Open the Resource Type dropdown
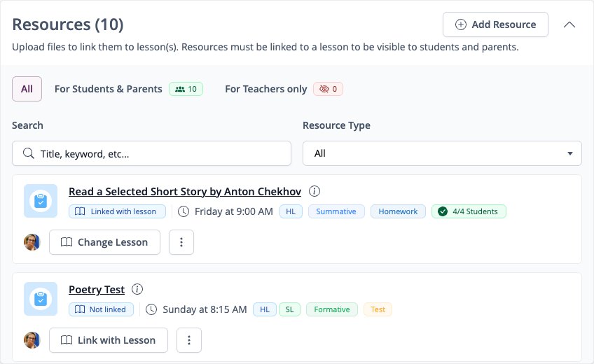The width and height of the screenshot is (594, 364). tap(442, 153)
